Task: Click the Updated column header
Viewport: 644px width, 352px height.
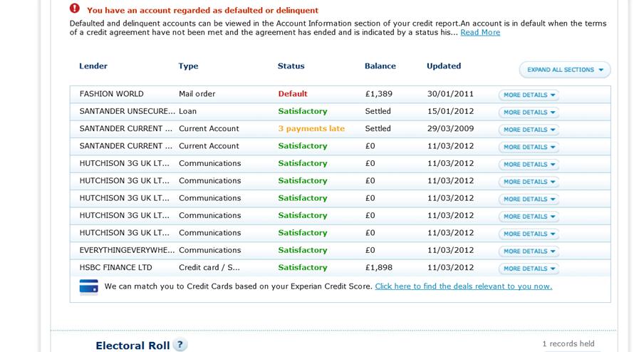Action: (x=444, y=66)
